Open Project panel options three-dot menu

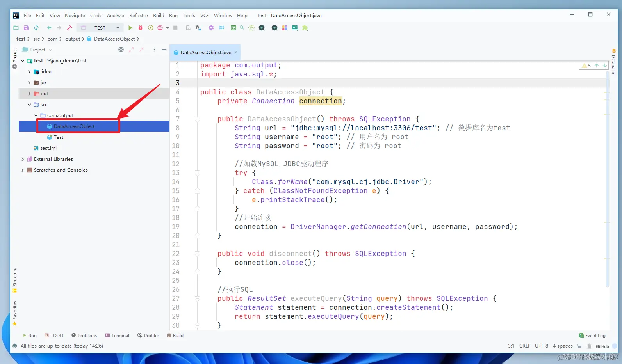pos(154,50)
